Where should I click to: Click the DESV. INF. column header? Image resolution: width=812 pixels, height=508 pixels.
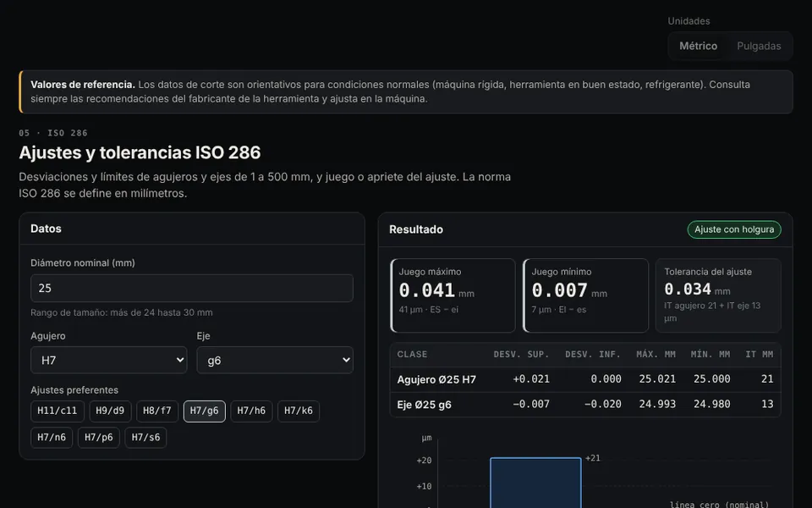coord(593,355)
